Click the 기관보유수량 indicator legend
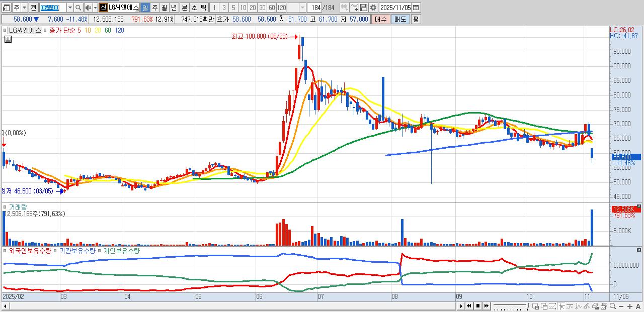Image resolution: width=644 pixels, height=312 pixels. tap(77, 250)
